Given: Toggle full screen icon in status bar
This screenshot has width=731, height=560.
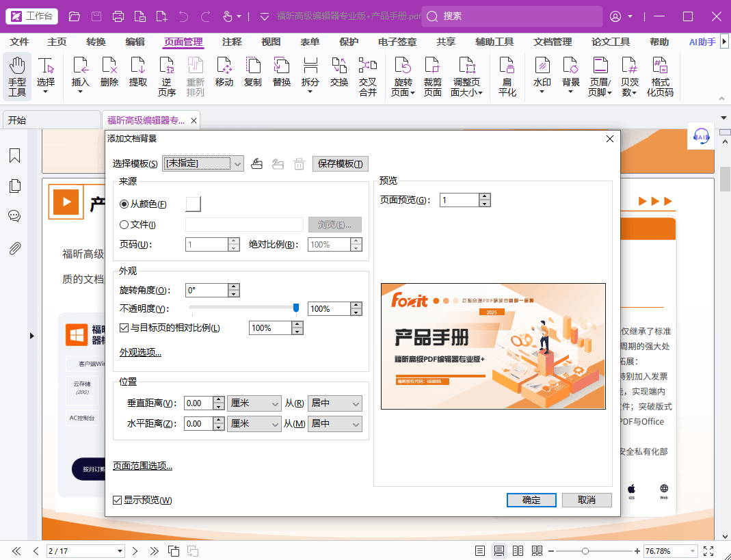Looking at the screenshot, I should [708, 551].
